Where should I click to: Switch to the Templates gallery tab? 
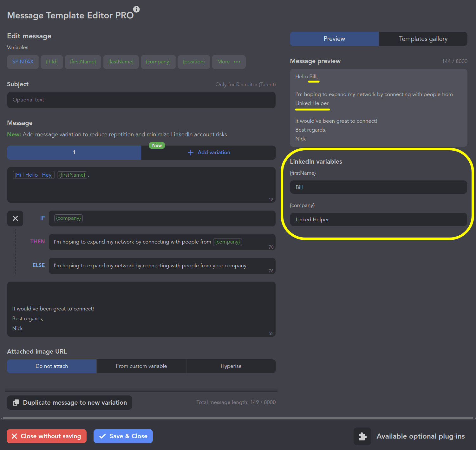[423, 39]
